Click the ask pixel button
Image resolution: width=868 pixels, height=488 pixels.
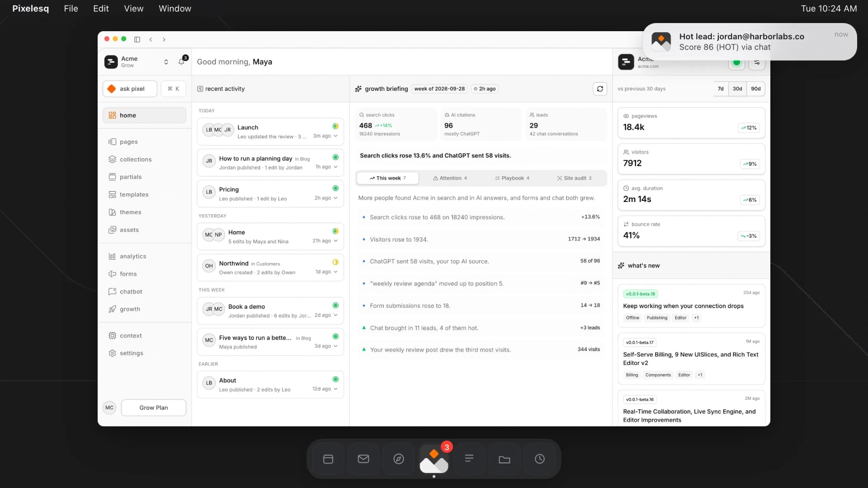pos(130,89)
